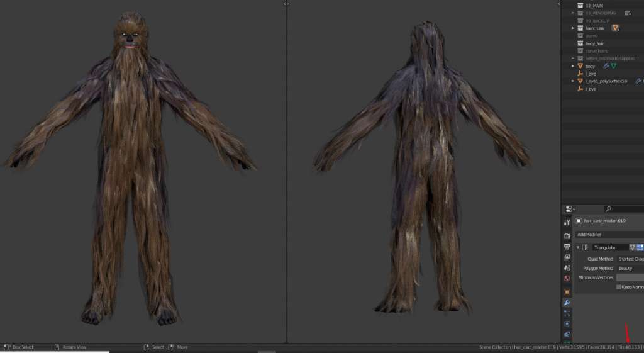The width and height of the screenshot is (644, 353).
Task: Open the Object properties tab
Action: pyautogui.click(x=567, y=292)
